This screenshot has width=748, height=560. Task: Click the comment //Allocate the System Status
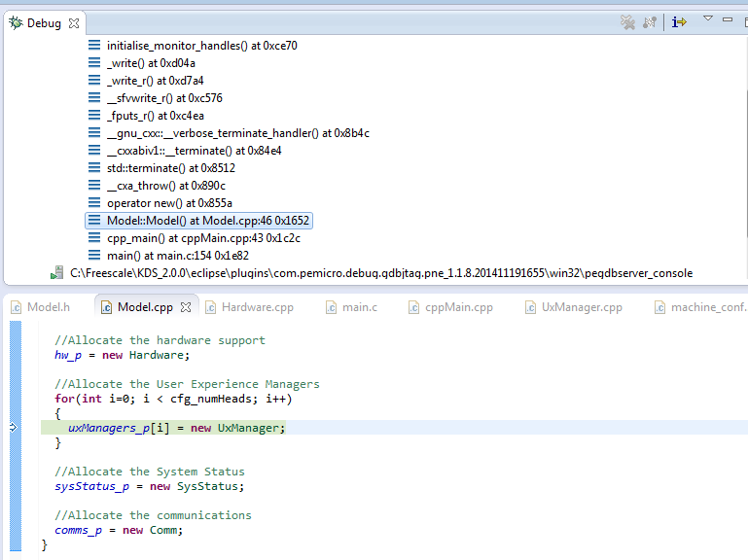150,472
